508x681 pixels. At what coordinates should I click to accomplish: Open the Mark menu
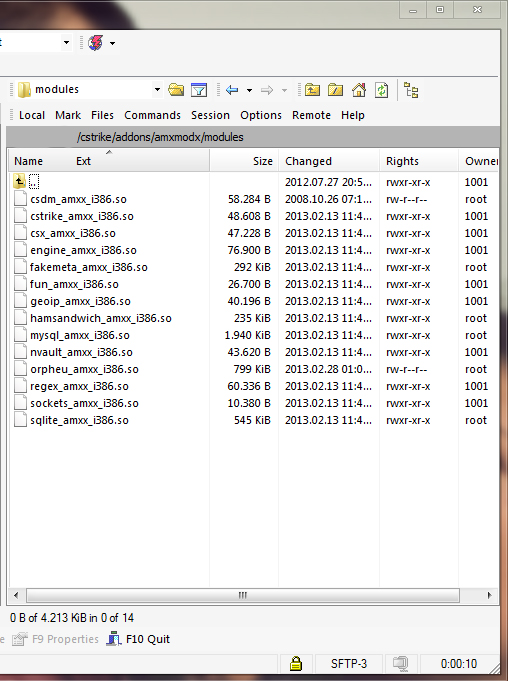pos(68,115)
